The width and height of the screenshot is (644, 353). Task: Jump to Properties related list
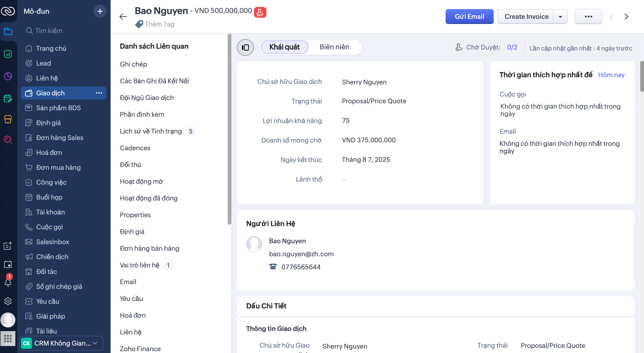click(135, 215)
